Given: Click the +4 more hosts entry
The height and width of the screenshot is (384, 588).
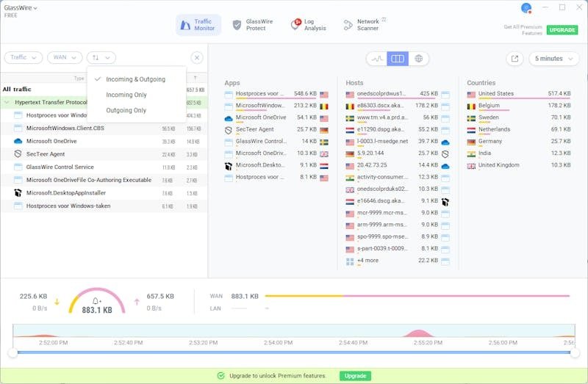Looking at the screenshot, I should 367,261.
